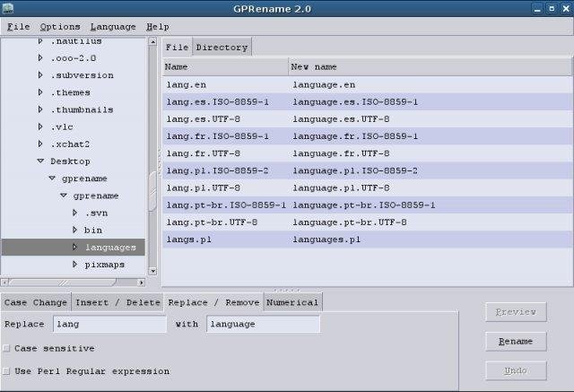
Task: Expand the .nautilus folder arrow
Action: tap(40, 41)
